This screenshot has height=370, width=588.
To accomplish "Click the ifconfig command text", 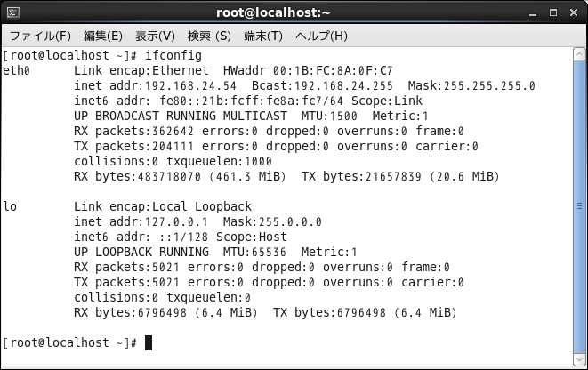I will coord(173,55).
